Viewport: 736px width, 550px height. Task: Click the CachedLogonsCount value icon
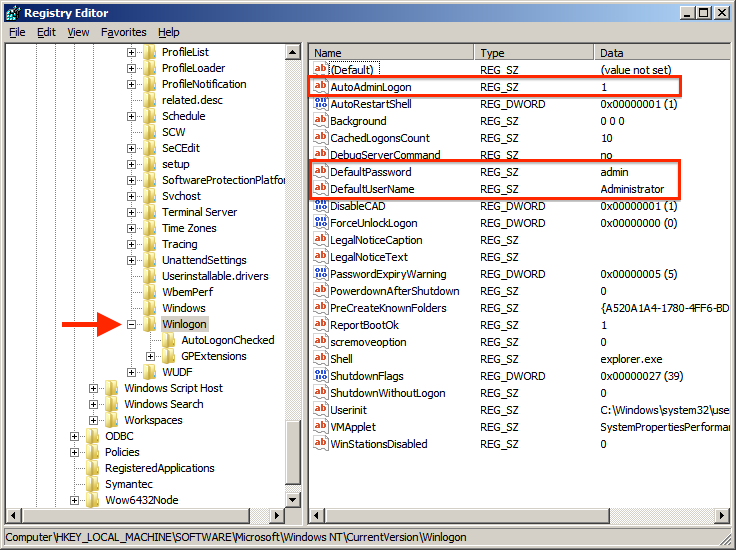pyautogui.click(x=321, y=138)
